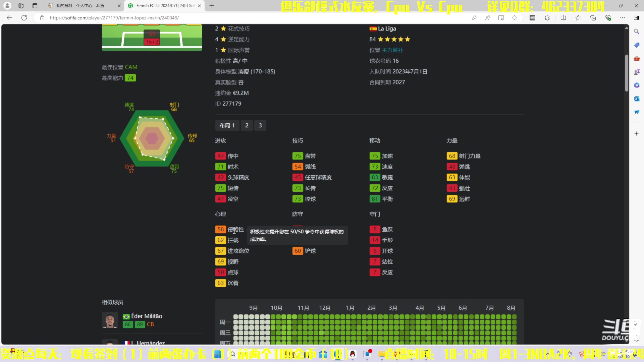
Task: Click the 68 射门力量 attribute
Action: tap(464, 156)
